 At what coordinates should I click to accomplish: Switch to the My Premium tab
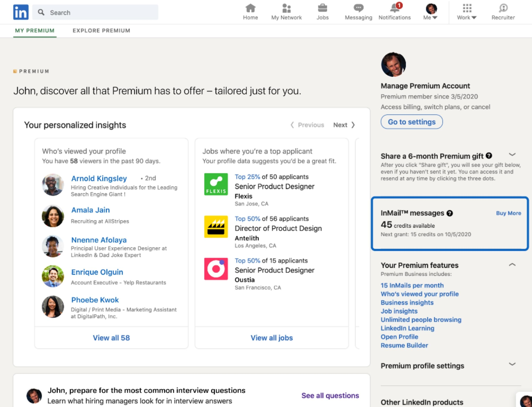[x=35, y=30]
